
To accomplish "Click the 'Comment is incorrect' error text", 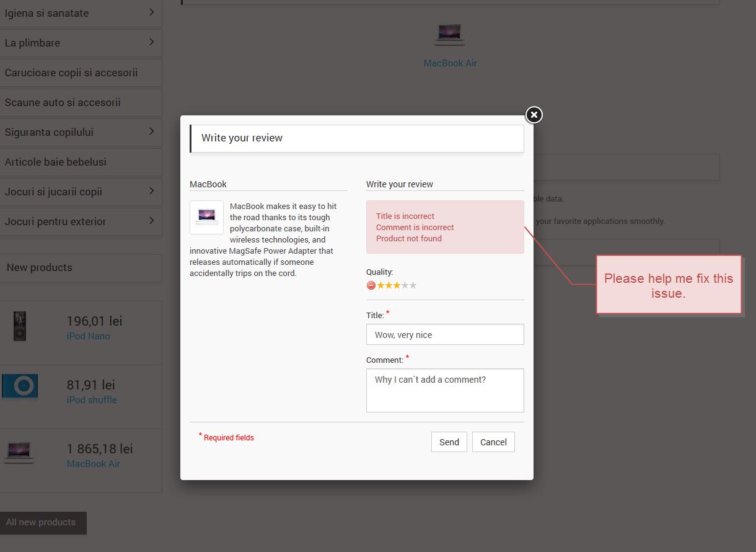I will click(x=415, y=228).
